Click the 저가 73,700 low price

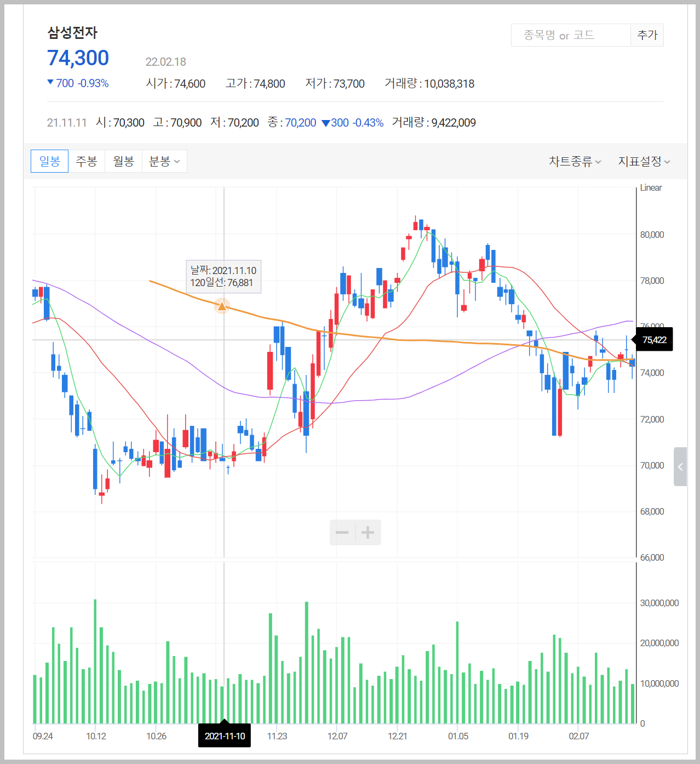335,83
